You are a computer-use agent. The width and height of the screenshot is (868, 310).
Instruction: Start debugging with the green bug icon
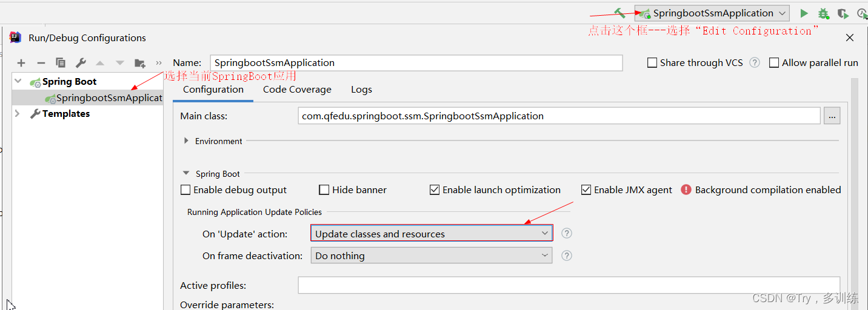pyautogui.click(x=823, y=13)
